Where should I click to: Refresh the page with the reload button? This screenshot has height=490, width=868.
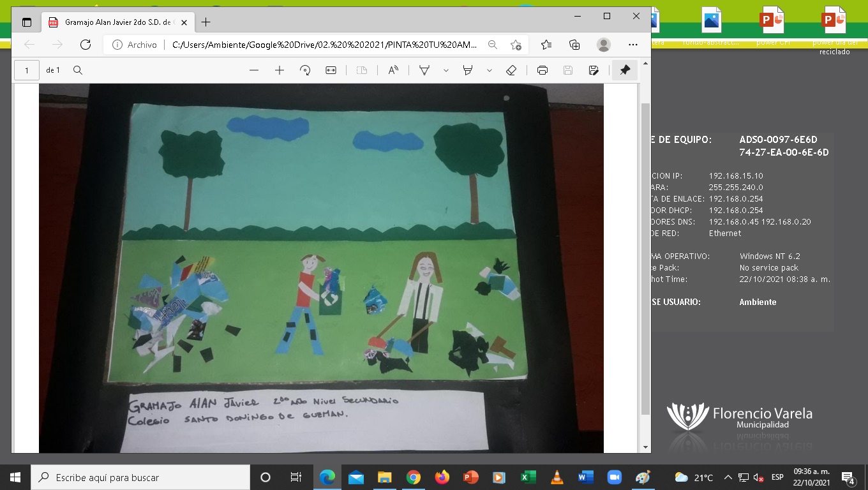86,45
